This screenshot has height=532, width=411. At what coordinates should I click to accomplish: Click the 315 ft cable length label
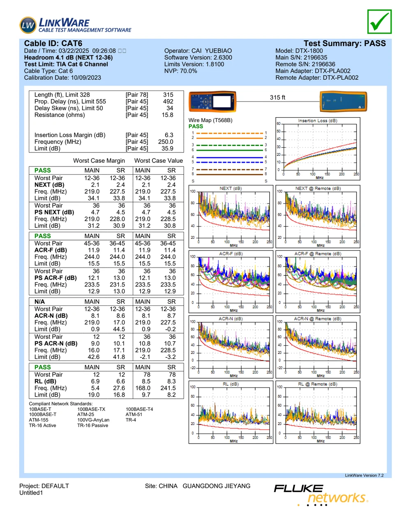pyautogui.click(x=277, y=97)
